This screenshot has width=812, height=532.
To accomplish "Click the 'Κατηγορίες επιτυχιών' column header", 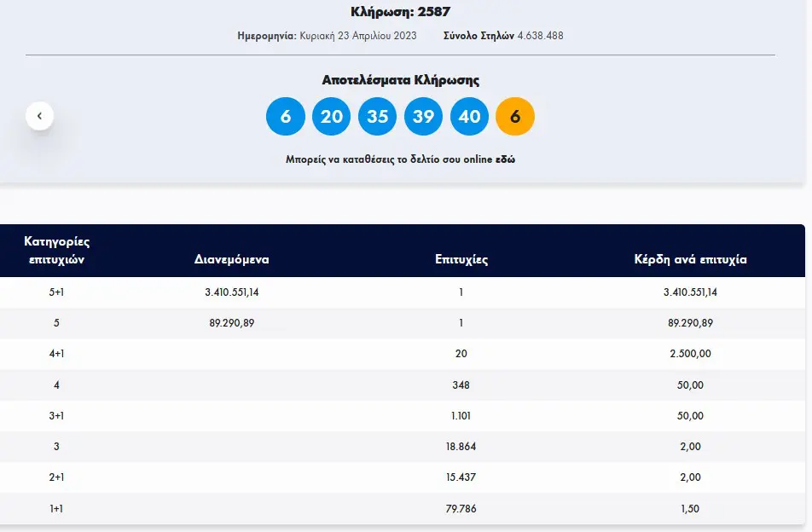I will tap(56, 251).
